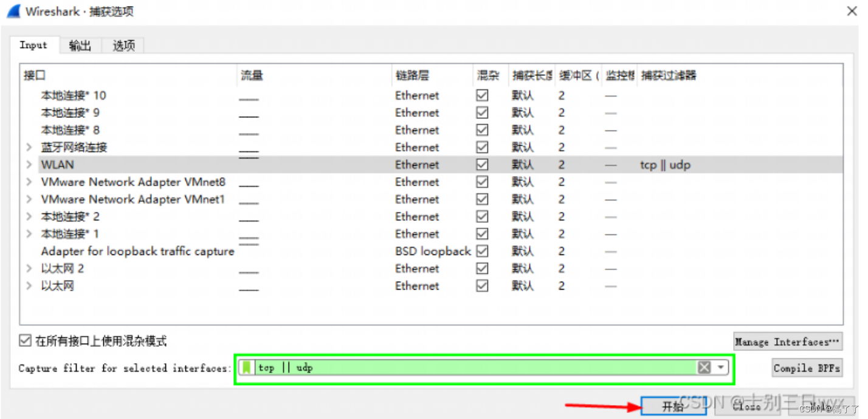The image size is (868, 419).
Task: Clear the capture filter with X icon
Action: pyautogui.click(x=704, y=367)
